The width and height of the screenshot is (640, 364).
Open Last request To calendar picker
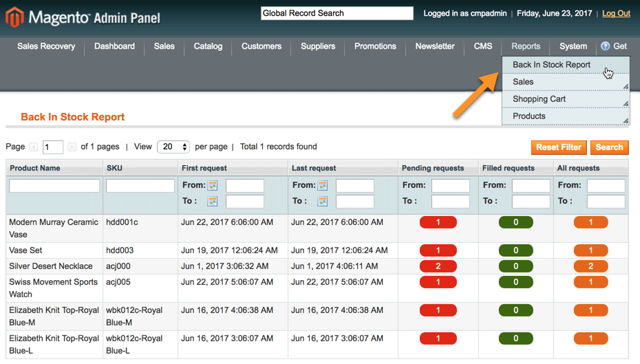coord(323,202)
